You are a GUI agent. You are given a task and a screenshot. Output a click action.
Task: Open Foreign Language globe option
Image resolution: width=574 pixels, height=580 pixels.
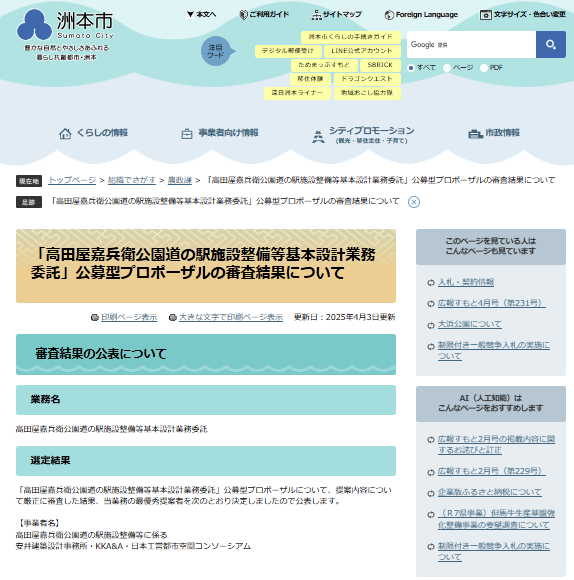click(x=421, y=15)
